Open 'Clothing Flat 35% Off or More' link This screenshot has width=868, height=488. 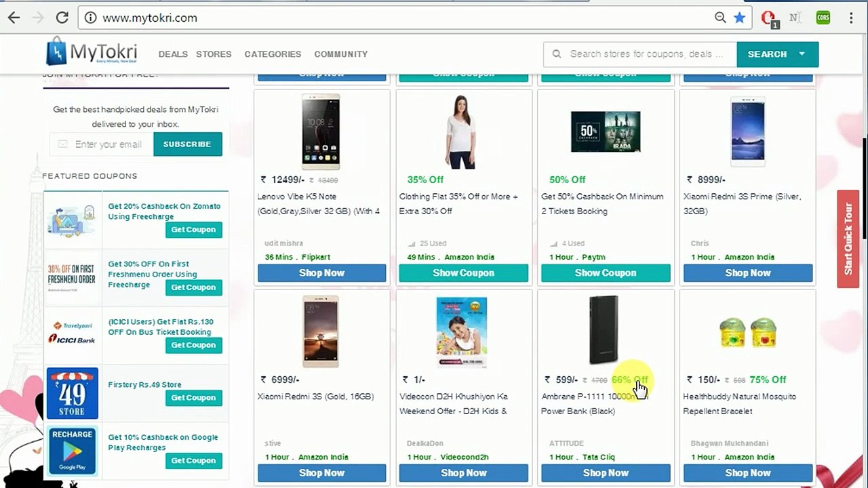pyautogui.click(x=459, y=204)
